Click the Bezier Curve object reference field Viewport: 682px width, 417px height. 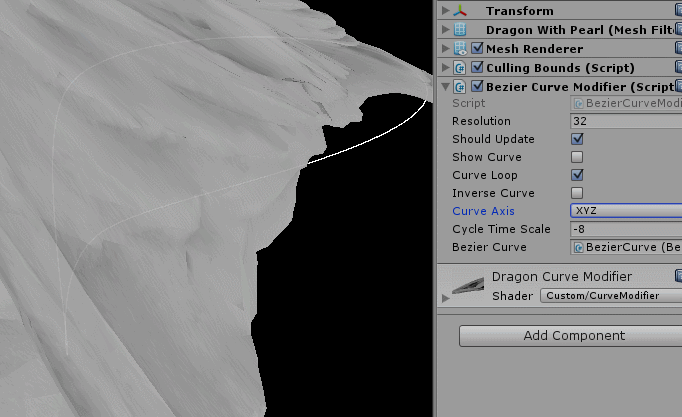pos(626,247)
